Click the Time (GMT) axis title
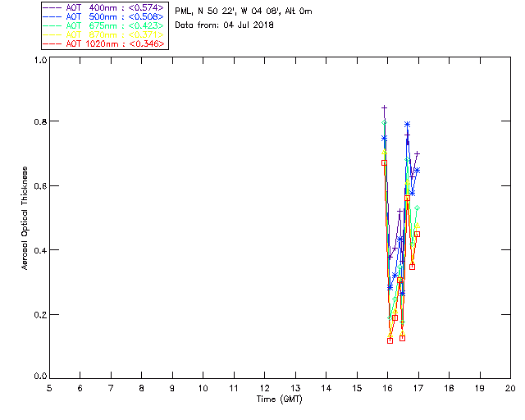Viewport: 525px width, 420px height. click(279, 399)
